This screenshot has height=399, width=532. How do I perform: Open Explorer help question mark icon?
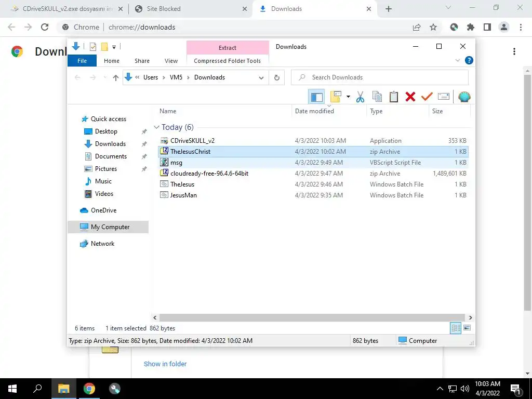(x=469, y=60)
